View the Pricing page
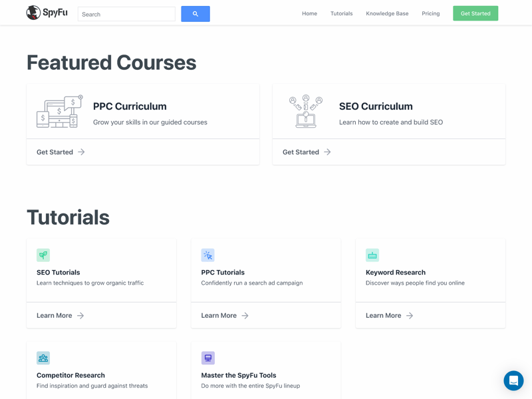 [x=430, y=13]
